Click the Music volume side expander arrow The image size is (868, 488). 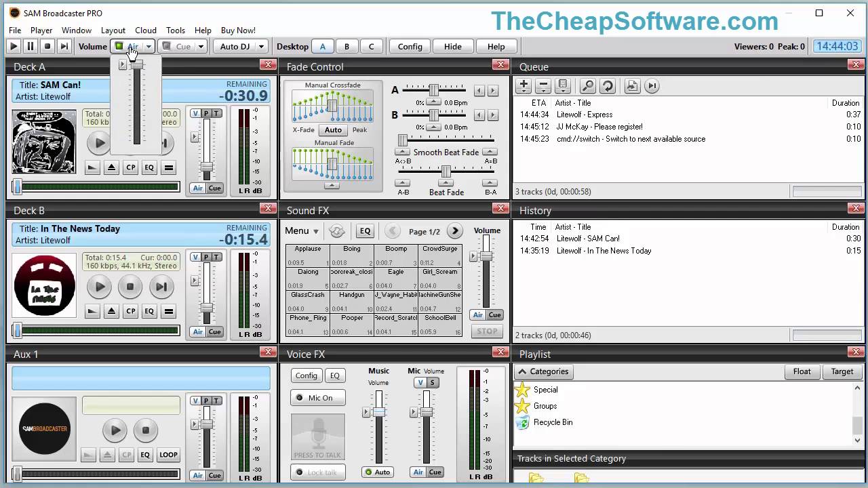pos(367,412)
